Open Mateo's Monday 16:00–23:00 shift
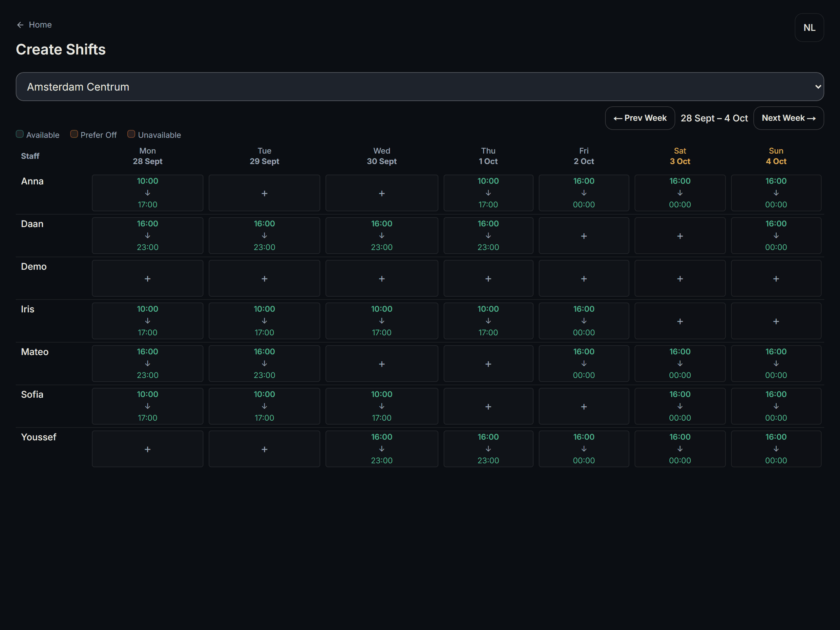Viewport: 840px width, 630px height. (147, 364)
